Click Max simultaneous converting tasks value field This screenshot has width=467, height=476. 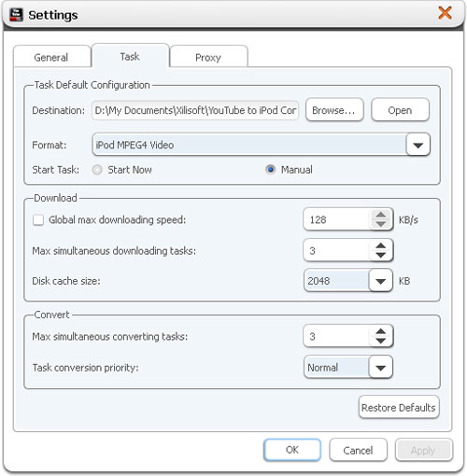[x=337, y=336]
